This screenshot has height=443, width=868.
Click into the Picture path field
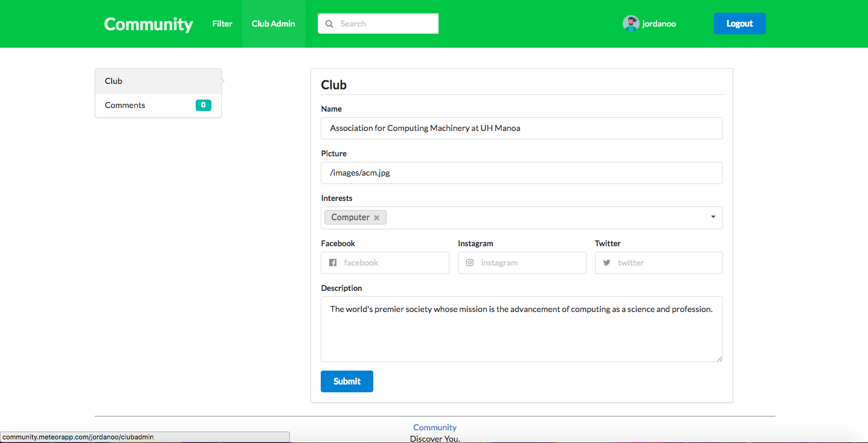tap(522, 173)
